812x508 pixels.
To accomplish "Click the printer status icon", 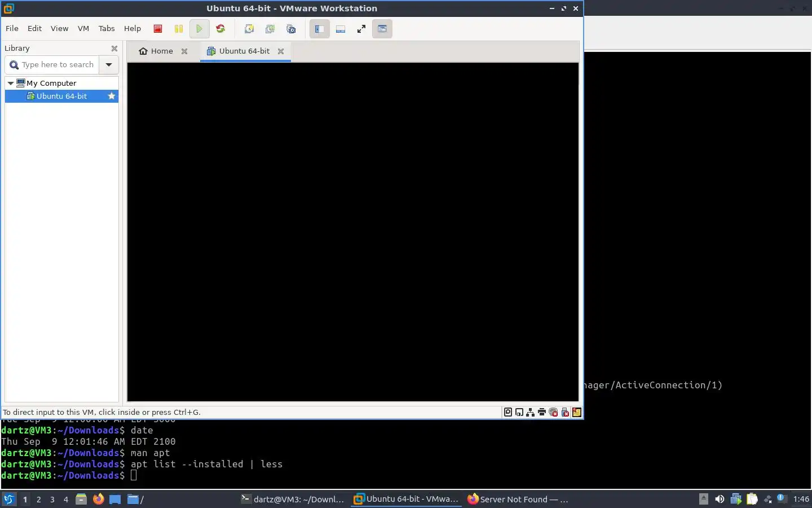I will click(x=542, y=412).
